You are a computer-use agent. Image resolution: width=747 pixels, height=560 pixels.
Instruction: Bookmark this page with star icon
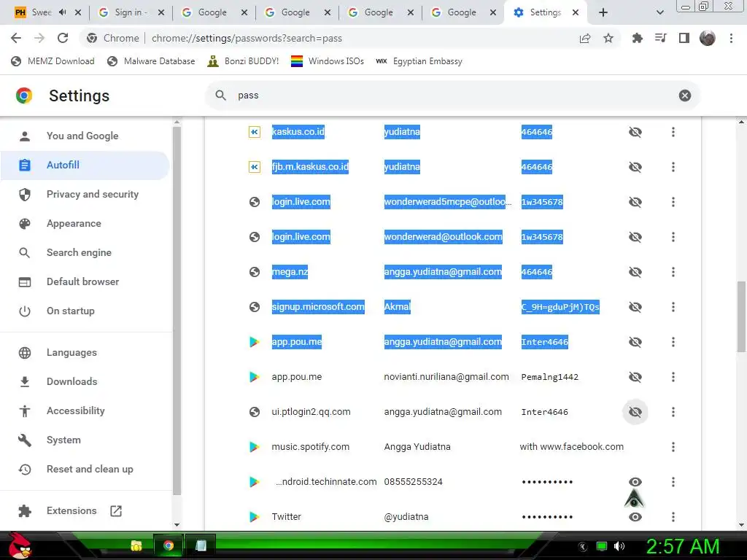click(x=608, y=38)
